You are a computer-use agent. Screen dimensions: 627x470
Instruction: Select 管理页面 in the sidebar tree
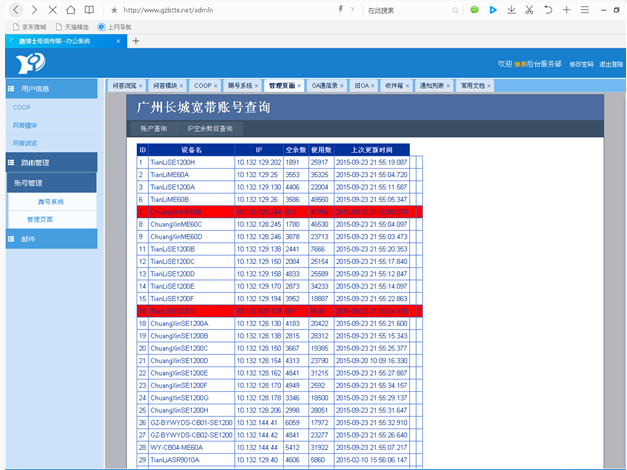[40, 218]
